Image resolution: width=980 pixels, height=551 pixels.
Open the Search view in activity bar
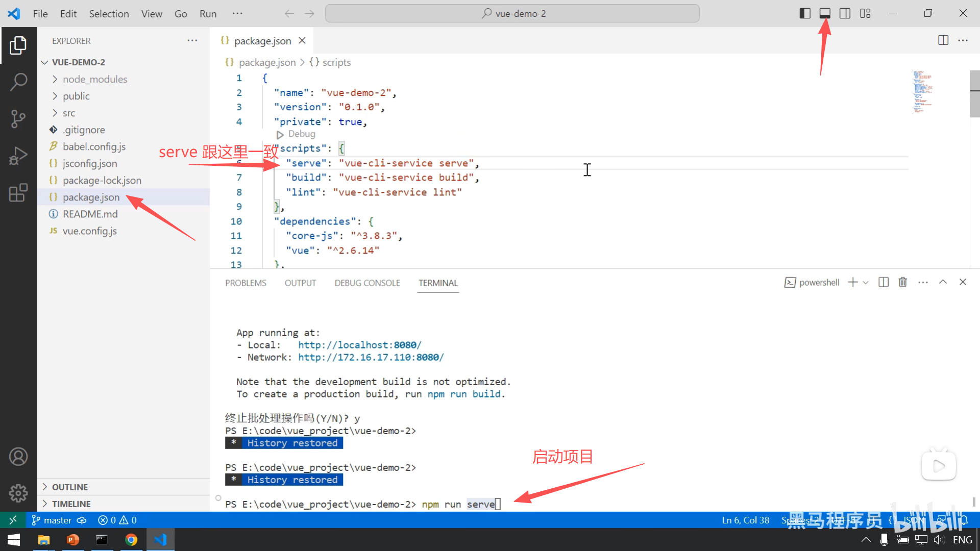(x=18, y=82)
